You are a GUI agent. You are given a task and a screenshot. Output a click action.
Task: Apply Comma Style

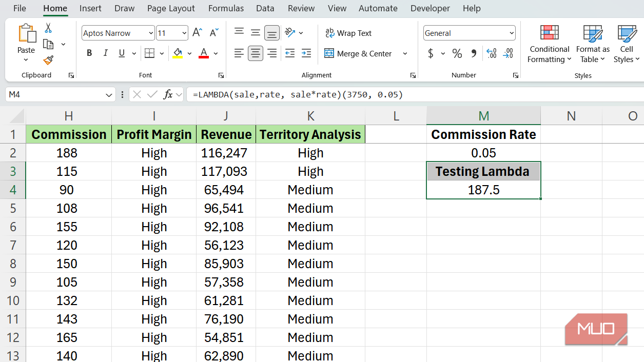(474, 53)
